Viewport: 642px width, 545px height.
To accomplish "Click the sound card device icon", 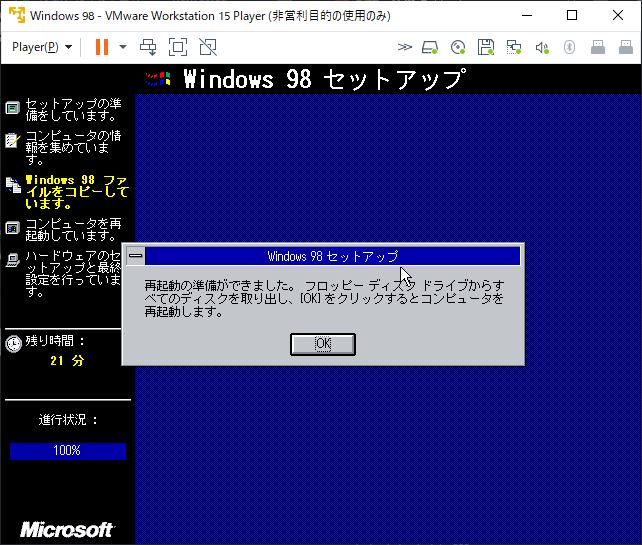I will pyautogui.click(x=542, y=47).
